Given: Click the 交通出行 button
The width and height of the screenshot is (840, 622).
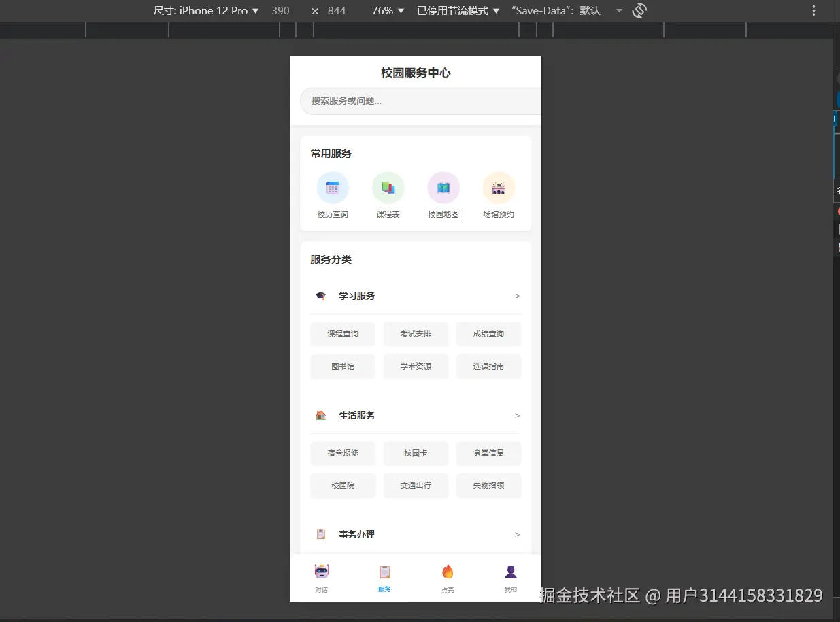Looking at the screenshot, I should pos(416,485).
